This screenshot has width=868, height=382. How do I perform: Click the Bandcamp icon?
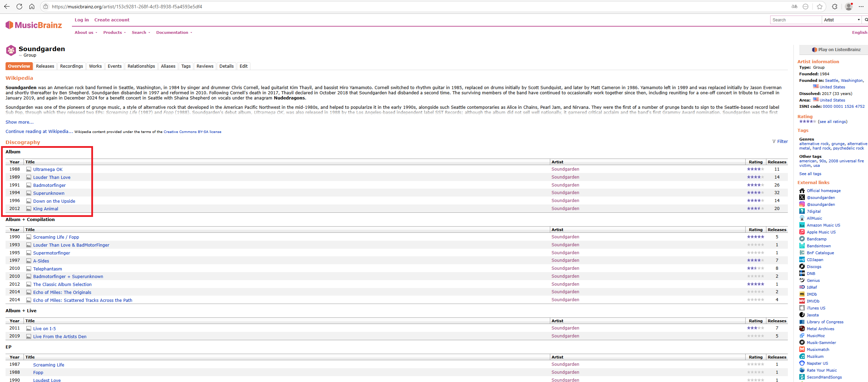click(802, 239)
